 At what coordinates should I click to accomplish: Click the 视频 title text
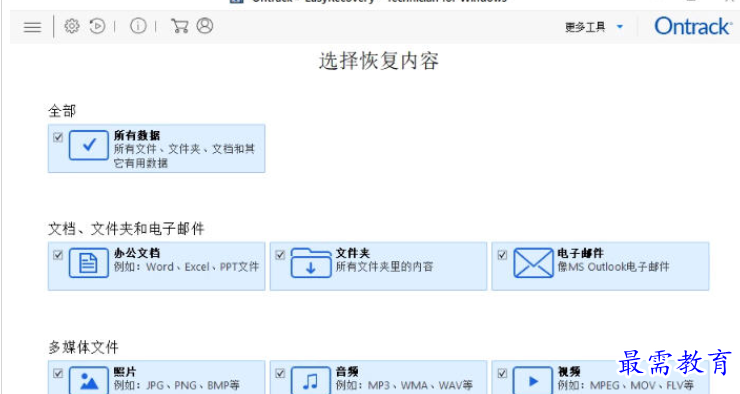coord(569,371)
